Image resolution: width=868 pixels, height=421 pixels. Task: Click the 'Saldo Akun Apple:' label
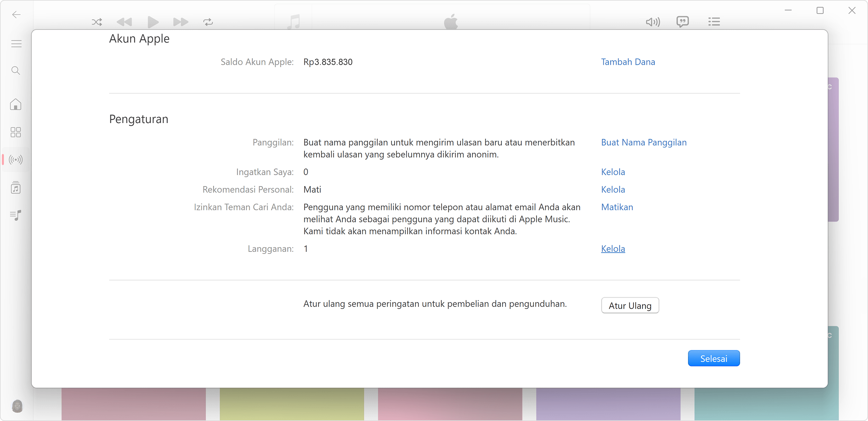pos(257,62)
